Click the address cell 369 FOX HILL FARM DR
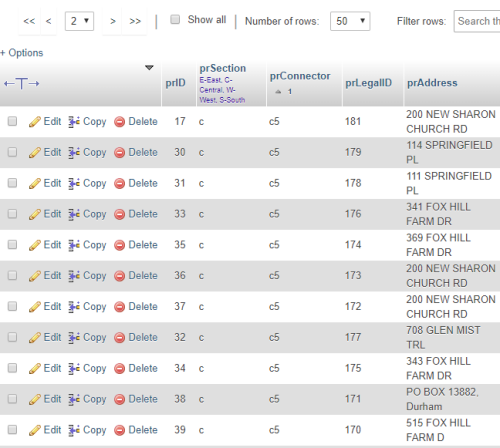 (x=452, y=245)
